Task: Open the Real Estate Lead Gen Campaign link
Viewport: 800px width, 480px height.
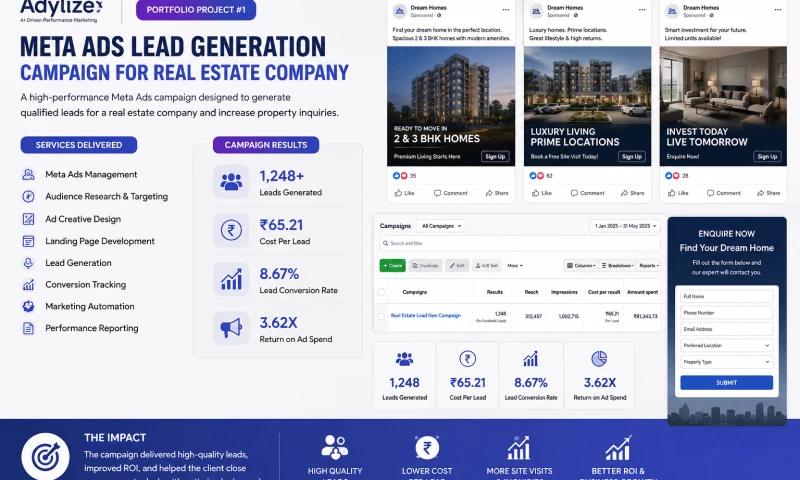Action: point(426,316)
